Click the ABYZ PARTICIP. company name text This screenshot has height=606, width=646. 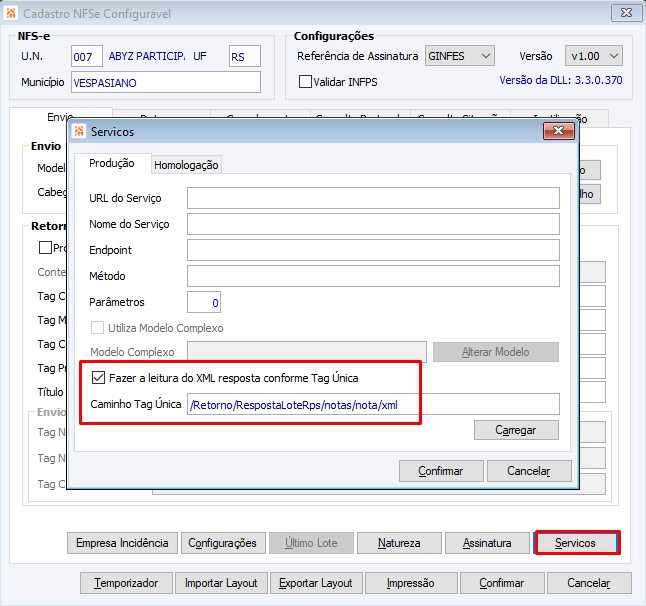coord(147,56)
